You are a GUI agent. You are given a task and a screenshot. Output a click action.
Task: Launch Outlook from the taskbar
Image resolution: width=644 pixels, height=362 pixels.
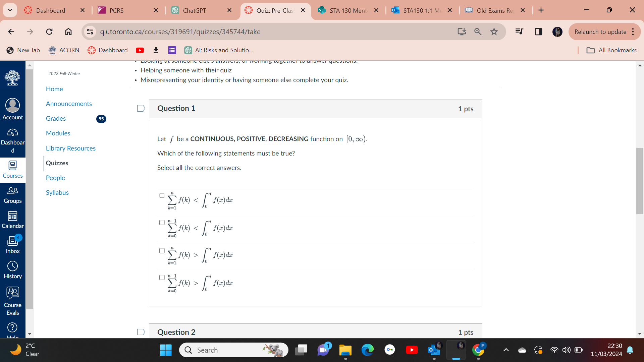click(x=434, y=350)
